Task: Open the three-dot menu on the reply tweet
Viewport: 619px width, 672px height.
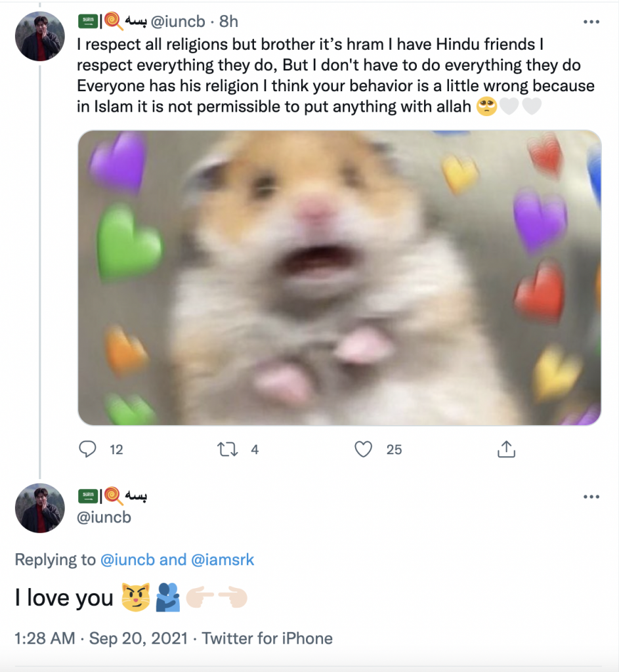Action: click(x=591, y=497)
